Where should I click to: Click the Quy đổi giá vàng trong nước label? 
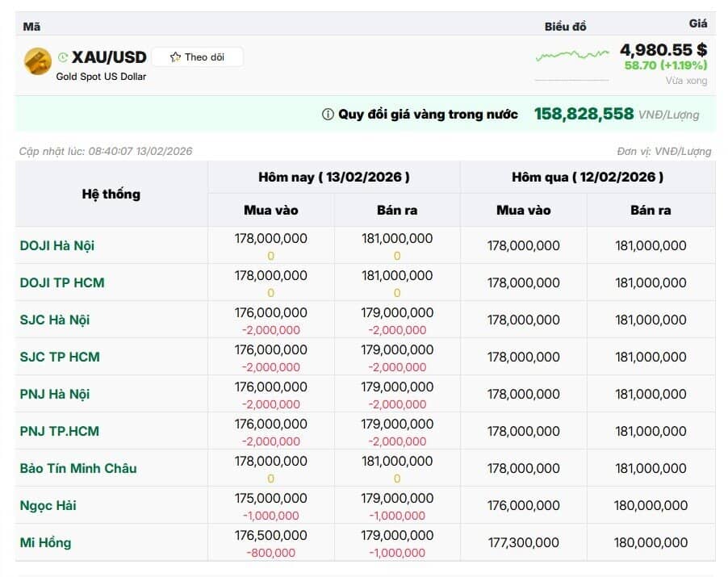point(428,115)
